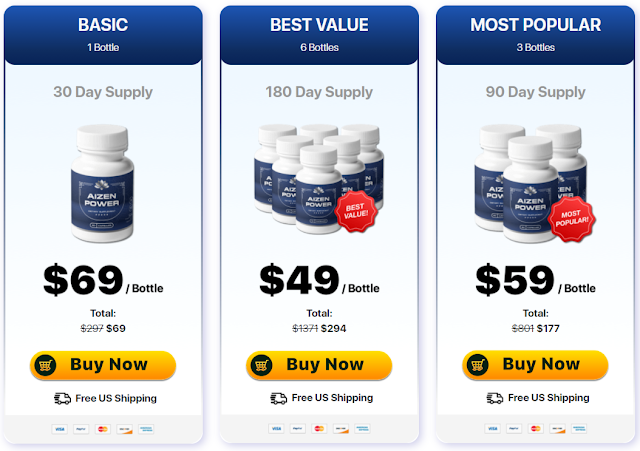Click the truck icon under Most Popular plan
640x451 pixels.
click(x=495, y=398)
